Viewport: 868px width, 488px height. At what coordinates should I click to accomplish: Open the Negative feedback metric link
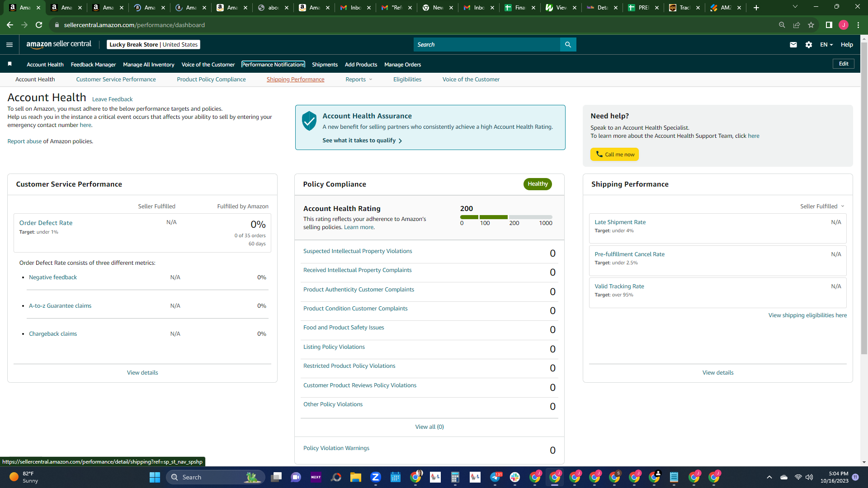[53, 277]
